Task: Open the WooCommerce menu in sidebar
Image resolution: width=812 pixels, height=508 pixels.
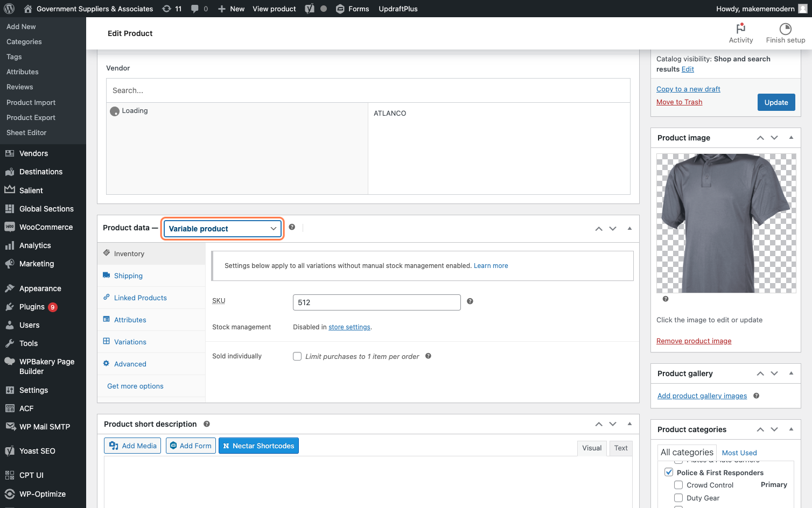Action: tap(43, 227)
